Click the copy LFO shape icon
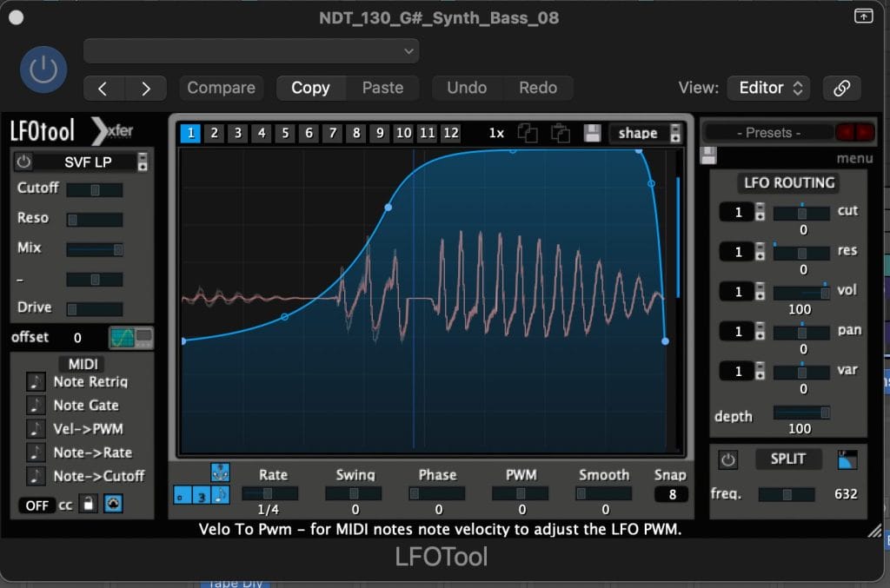The image size is (890, 588). point(528,133)
